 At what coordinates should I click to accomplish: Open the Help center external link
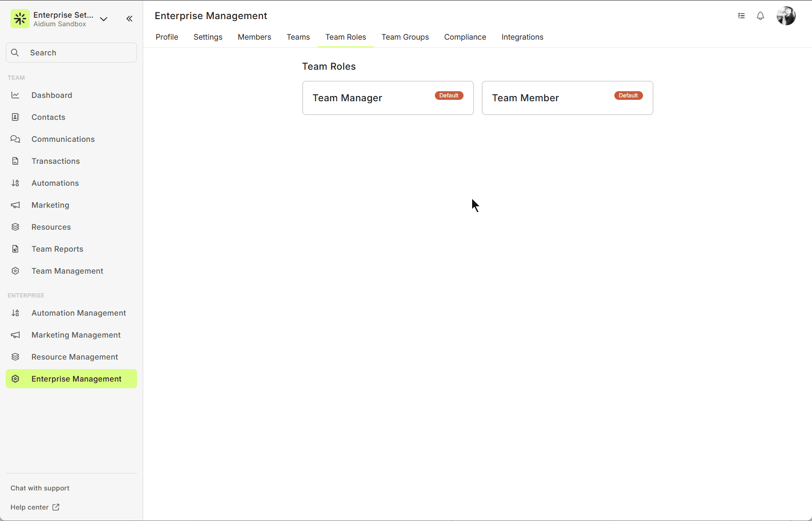point(35,507)
